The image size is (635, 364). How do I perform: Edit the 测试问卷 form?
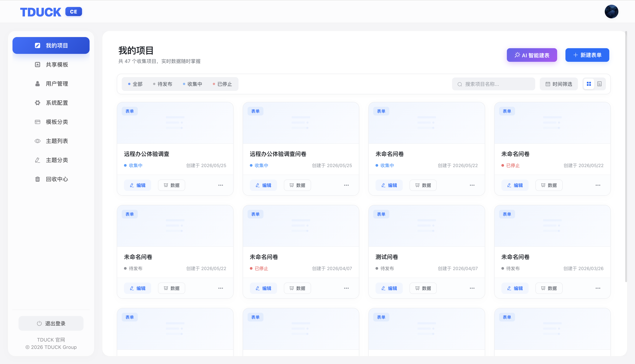pyautogui.click(x=389, y=288)
